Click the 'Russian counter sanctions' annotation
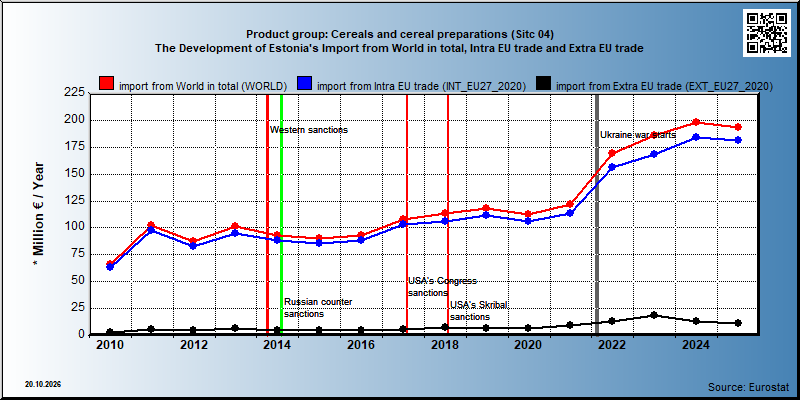800x400 pixels. click(x=318, y=308)
